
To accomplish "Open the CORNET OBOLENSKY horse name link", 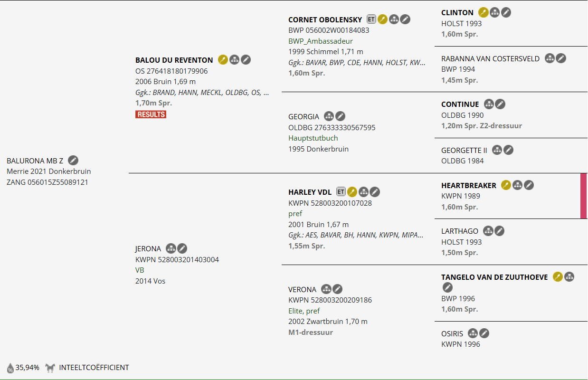I will pyautogui.click(x=325, y=19).
